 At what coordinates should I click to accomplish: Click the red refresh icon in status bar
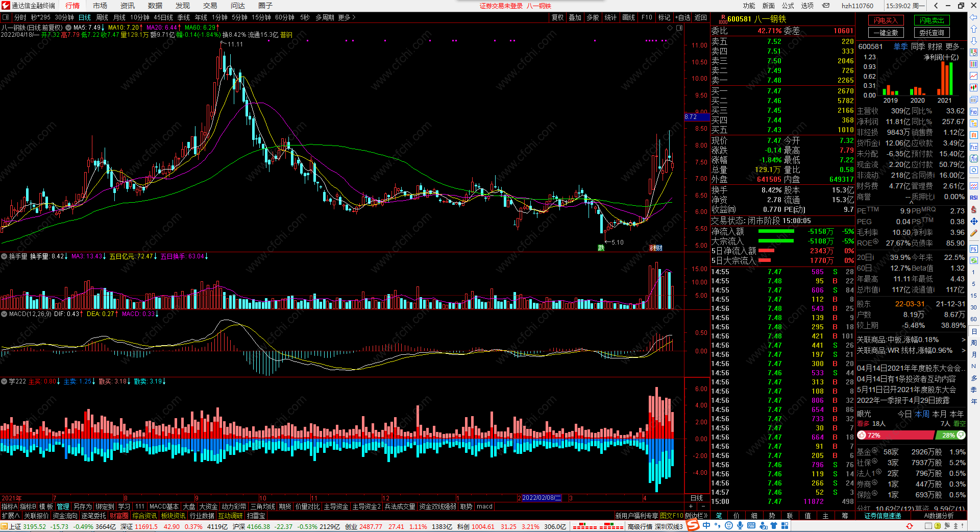point(910,526)
